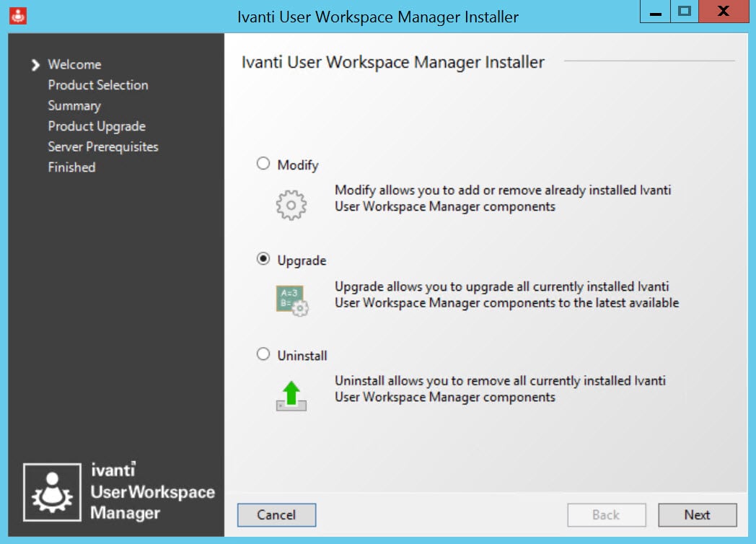Maximize the installer window
Screen dimensions: 756x544
684,12
